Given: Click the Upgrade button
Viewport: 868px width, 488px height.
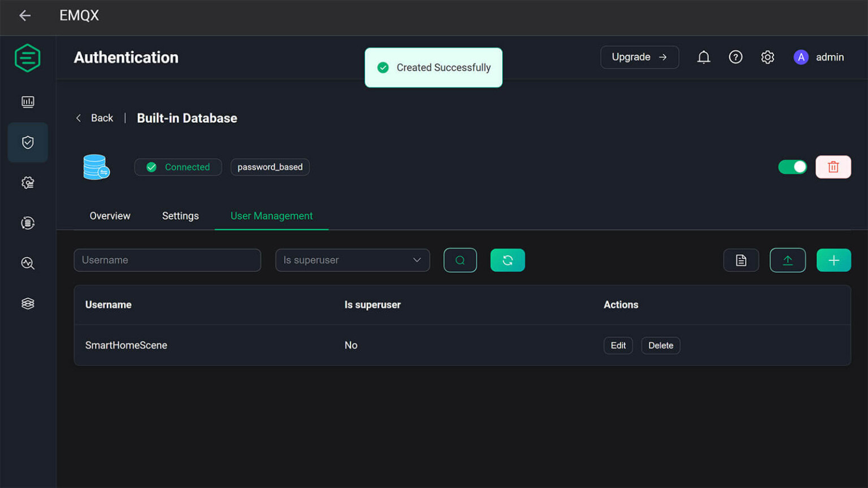Looking at the screenshot, I should [x=639, y=57].
